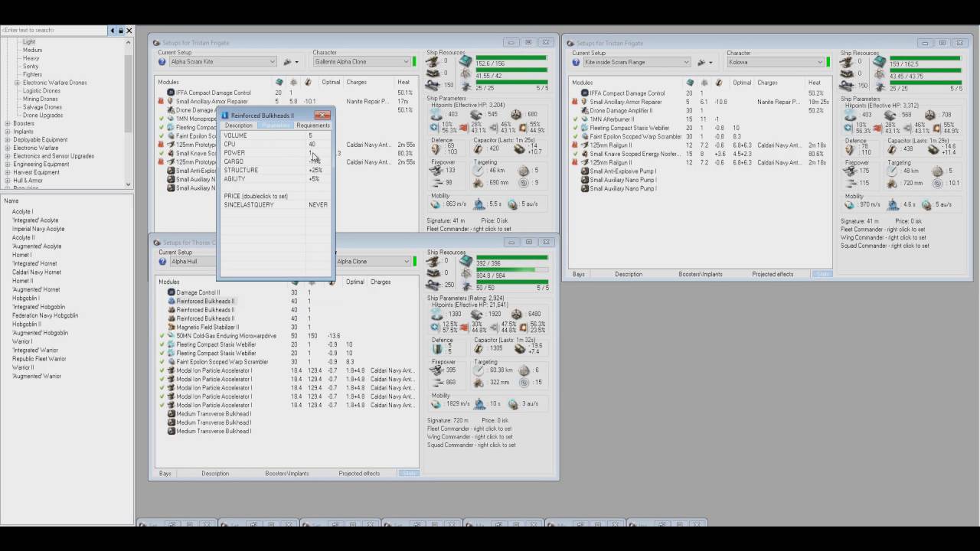Image resolution: width=980 pixels, height=551 pixels.
Task: Expand Boosters tree node
Action: (x=8, y=123)
